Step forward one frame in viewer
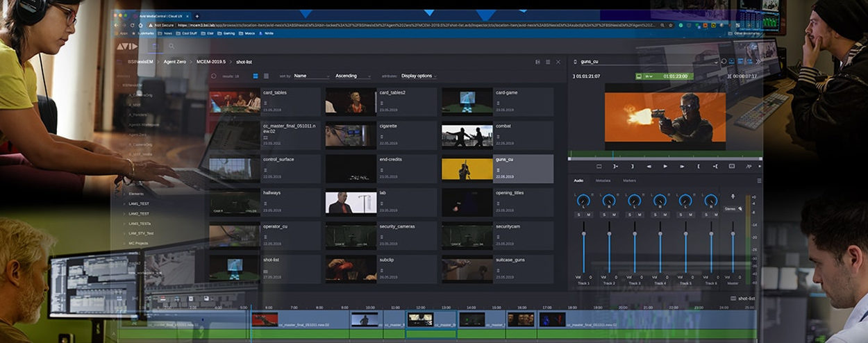This screenshot has height=343, width=868. [682, 167]
